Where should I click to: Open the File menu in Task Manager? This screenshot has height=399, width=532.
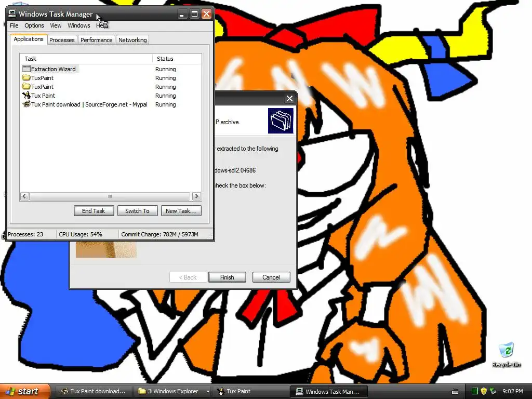14,25
